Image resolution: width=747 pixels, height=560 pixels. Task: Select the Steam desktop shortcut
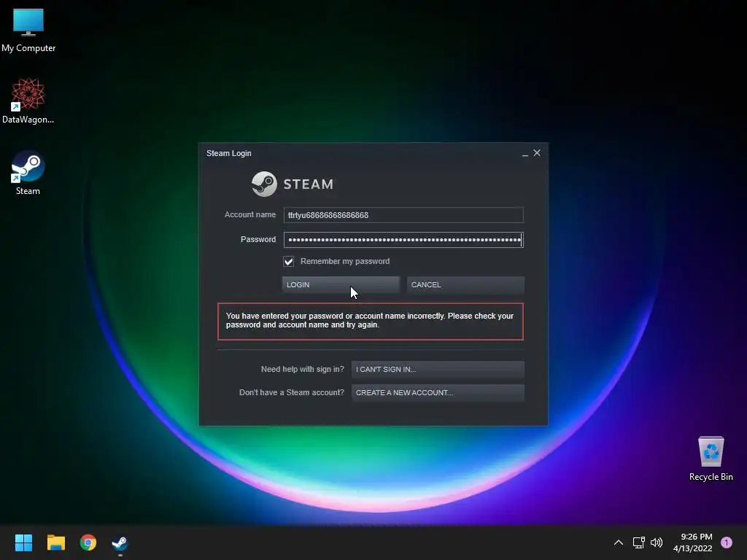[28, 173]
